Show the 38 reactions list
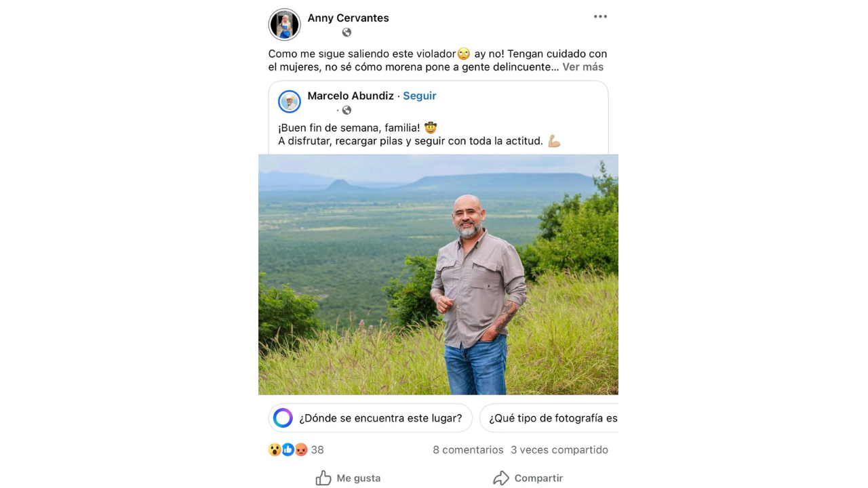868x488 pixels. pos(317,450)
